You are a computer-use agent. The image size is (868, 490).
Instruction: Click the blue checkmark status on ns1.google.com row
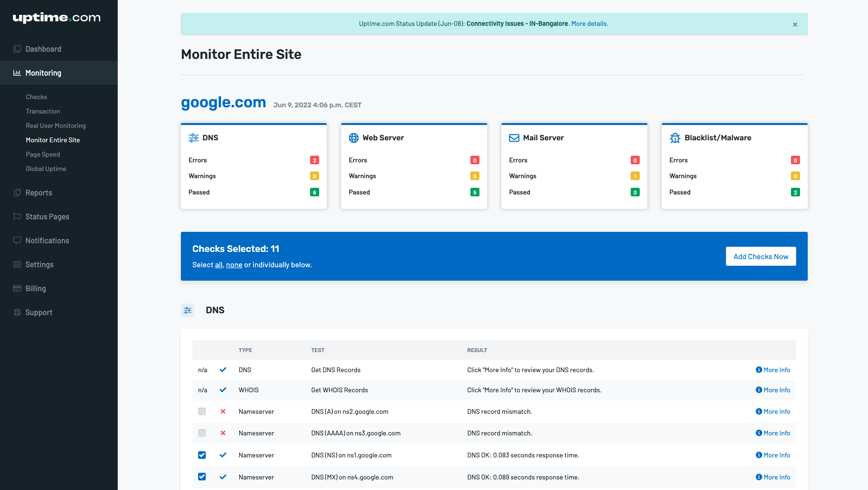click(223, 455)
